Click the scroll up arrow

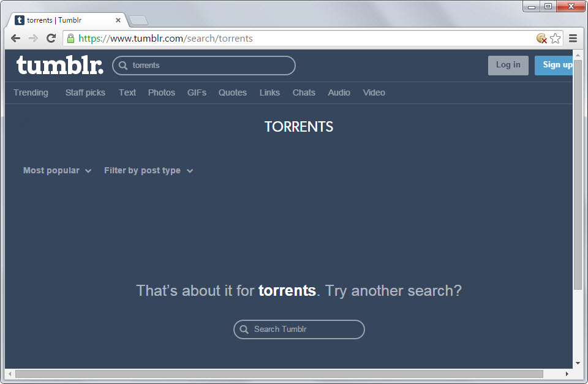(578, 55)
